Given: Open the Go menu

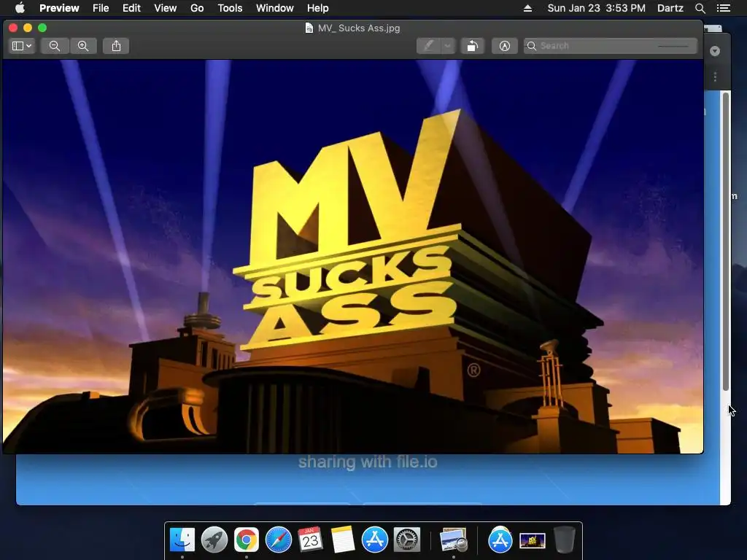Looking at the screenshot, I should (197, 8).
